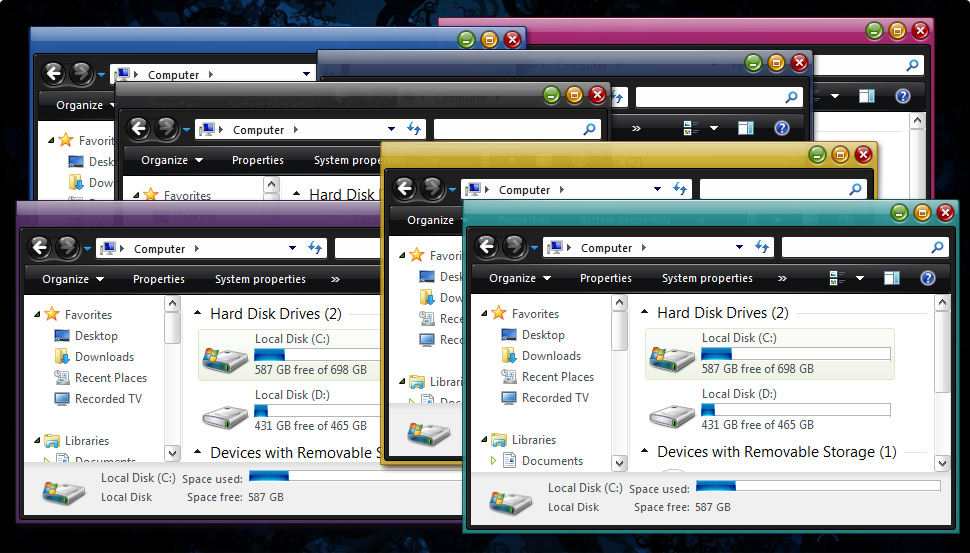Collapse Hard Disk Drives group in purple window
The width and height of the screenshot is (970, 553).
point(197,313)
